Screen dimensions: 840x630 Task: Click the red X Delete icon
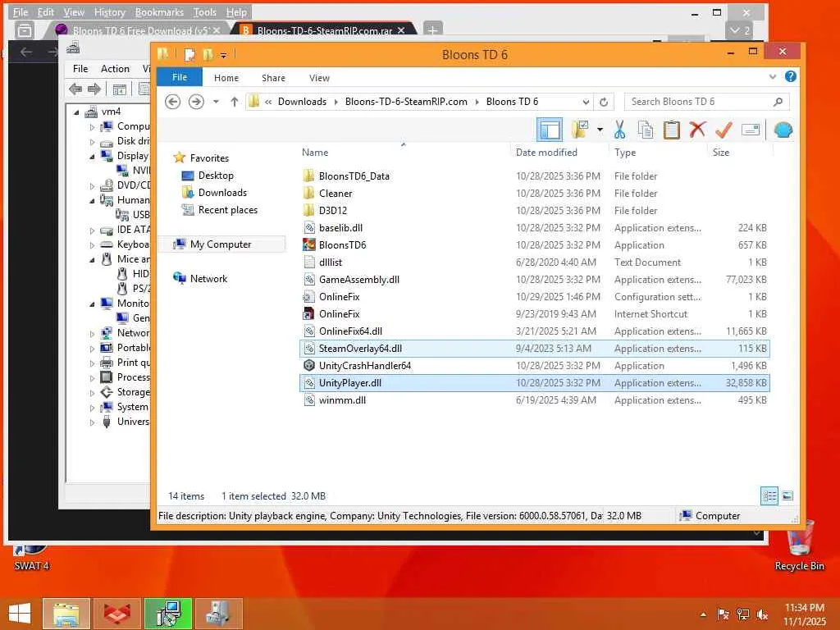point(697,130)
